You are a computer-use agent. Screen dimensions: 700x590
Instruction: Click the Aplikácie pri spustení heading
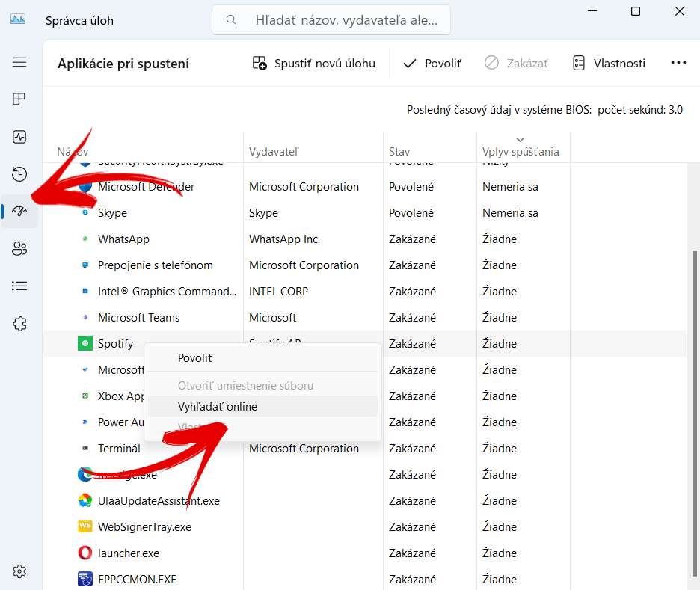pyautogui.click(x=123, y=64)
